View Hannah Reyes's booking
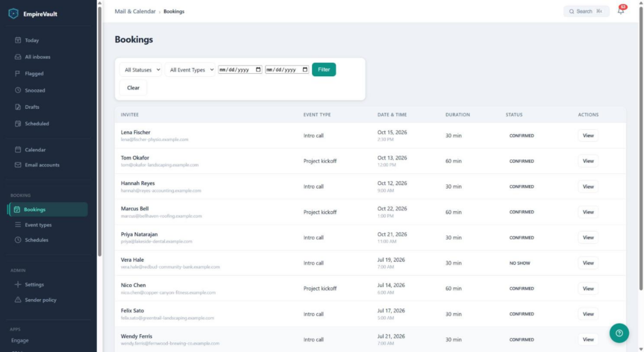Viewport: 644px width, 352px height. 588,186
